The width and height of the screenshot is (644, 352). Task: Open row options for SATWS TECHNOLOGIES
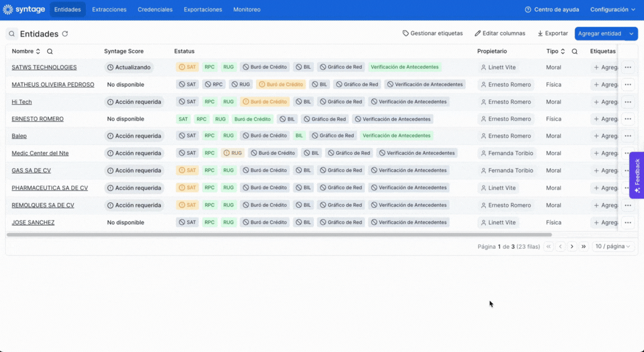coord(628,67)
